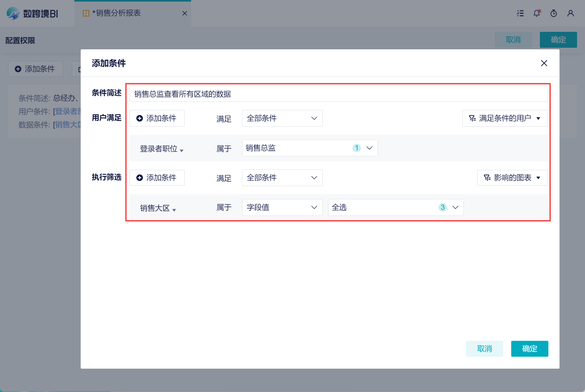Image resolution: width=585 pixels, height=392 pixels.
Task: Open the 满足条件的用户 filter menu
Action: tap(505, 118)
